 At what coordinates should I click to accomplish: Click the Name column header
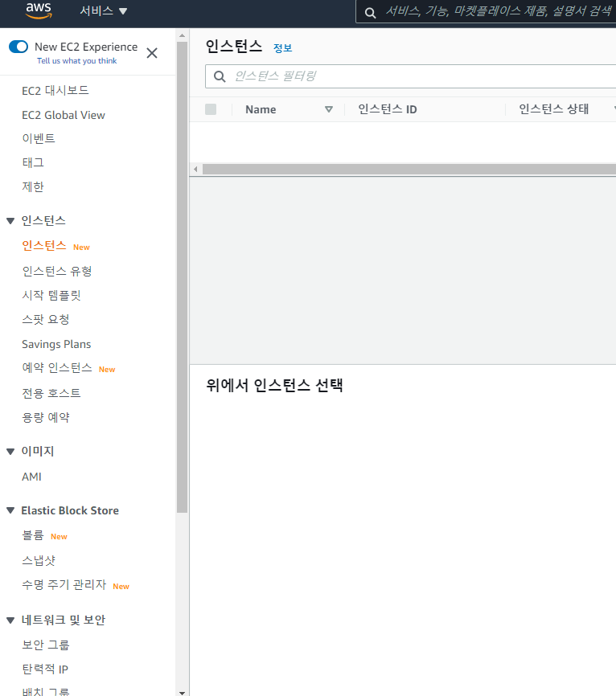click(261, 109)
